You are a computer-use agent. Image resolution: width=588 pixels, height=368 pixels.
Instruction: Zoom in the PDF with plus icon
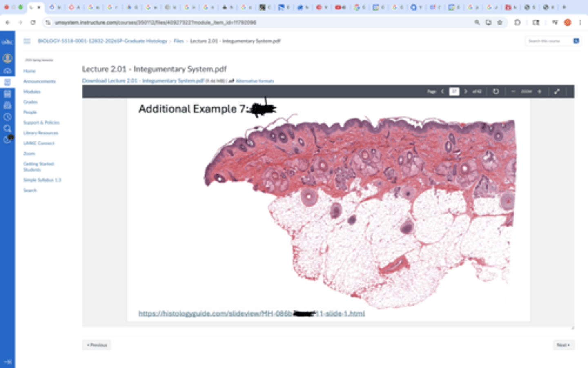click(x=539, y=91)
